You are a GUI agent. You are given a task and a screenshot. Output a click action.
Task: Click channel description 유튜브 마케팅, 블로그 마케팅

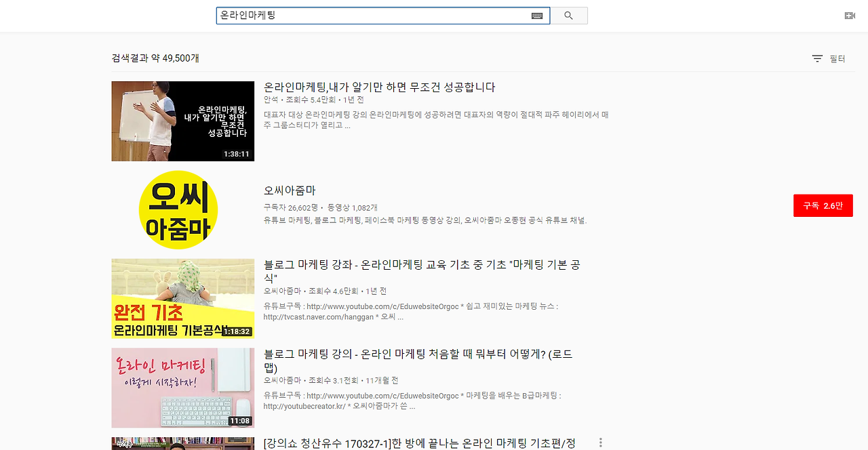(x=425, y=220)
